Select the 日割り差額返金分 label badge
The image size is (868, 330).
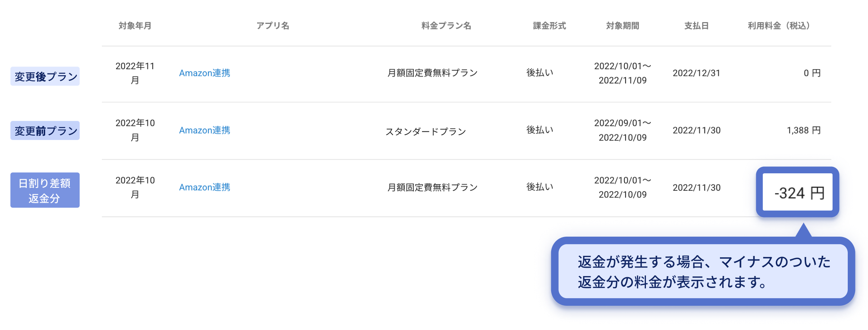point(45,189)
